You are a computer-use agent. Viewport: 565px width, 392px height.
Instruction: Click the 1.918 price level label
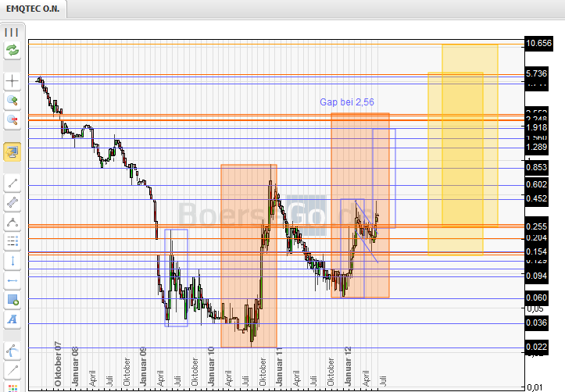point(537,127)
